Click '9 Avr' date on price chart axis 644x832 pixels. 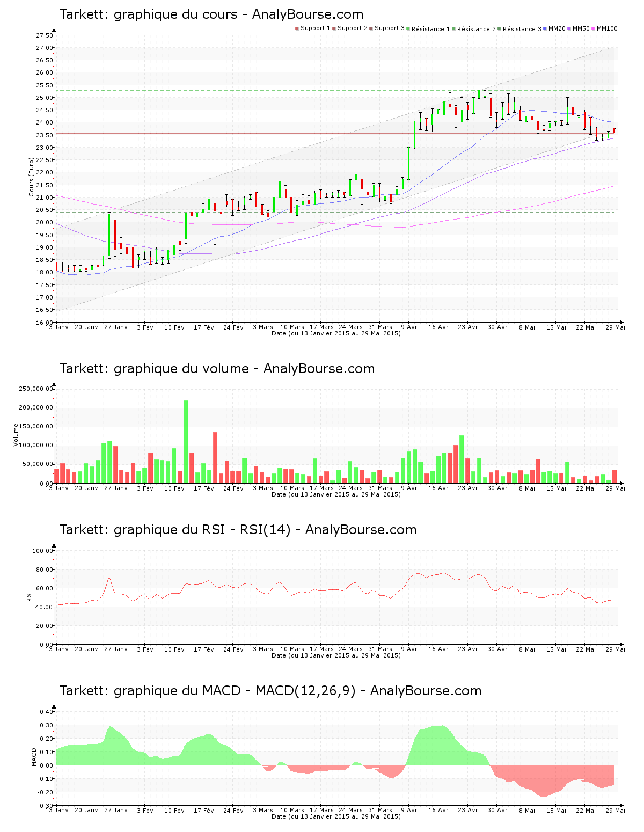[x=409, y=327]
